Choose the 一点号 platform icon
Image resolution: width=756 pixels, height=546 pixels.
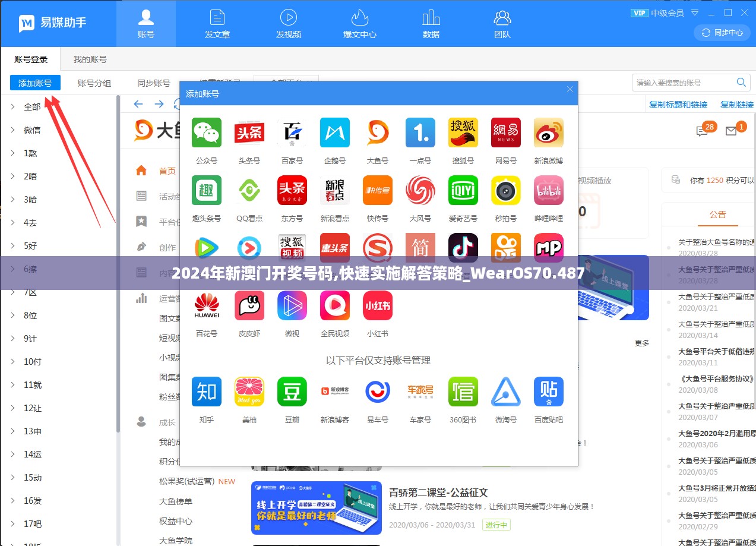pos(420,132)
